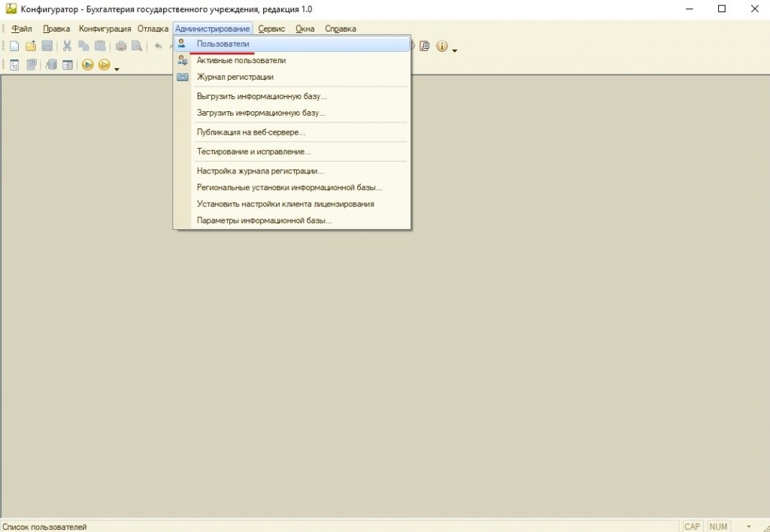770x532 pixels.
Task: Click the Copy toolbar icon
Action: click(84, 46)
